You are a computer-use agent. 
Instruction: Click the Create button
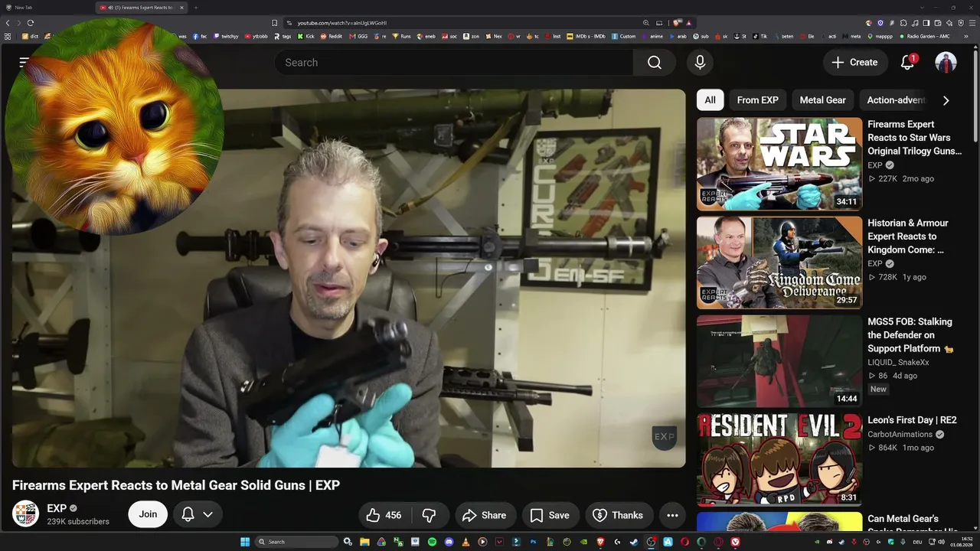coord(855,63)
